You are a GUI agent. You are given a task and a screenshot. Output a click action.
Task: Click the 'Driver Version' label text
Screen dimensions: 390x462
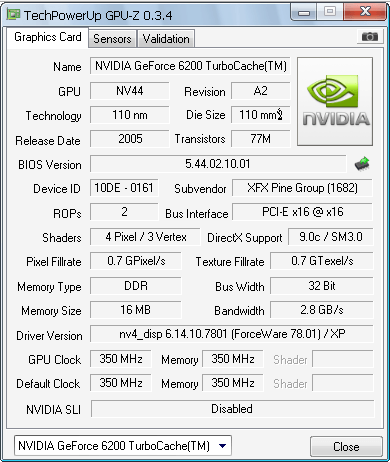(x=49, y=336)
